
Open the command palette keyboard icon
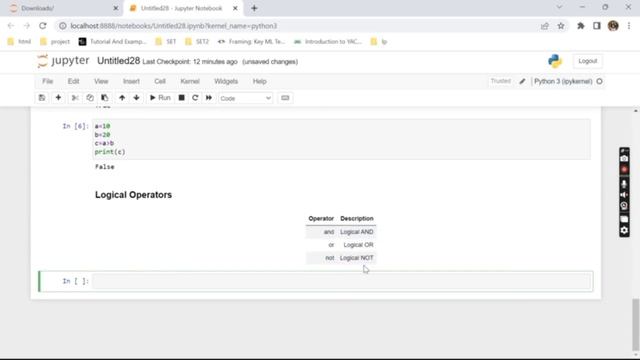(x=285, y=98)
